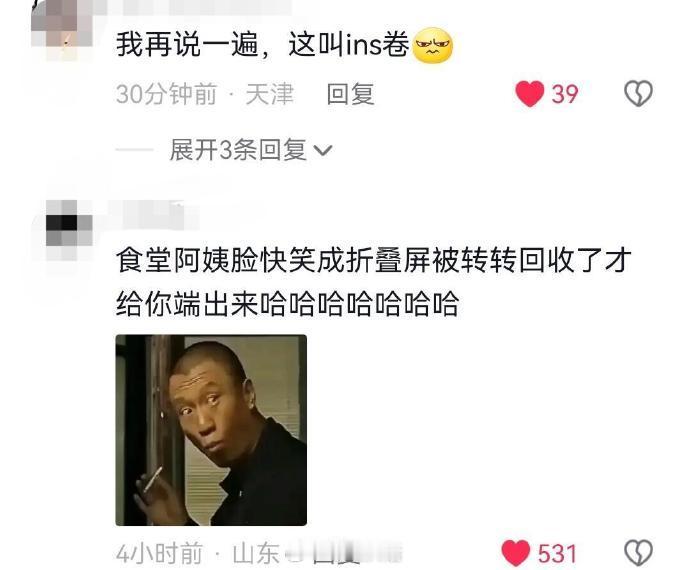Like the first comment with red heart
Viewport: 690px width, 570px height.
tap(530, 94)
